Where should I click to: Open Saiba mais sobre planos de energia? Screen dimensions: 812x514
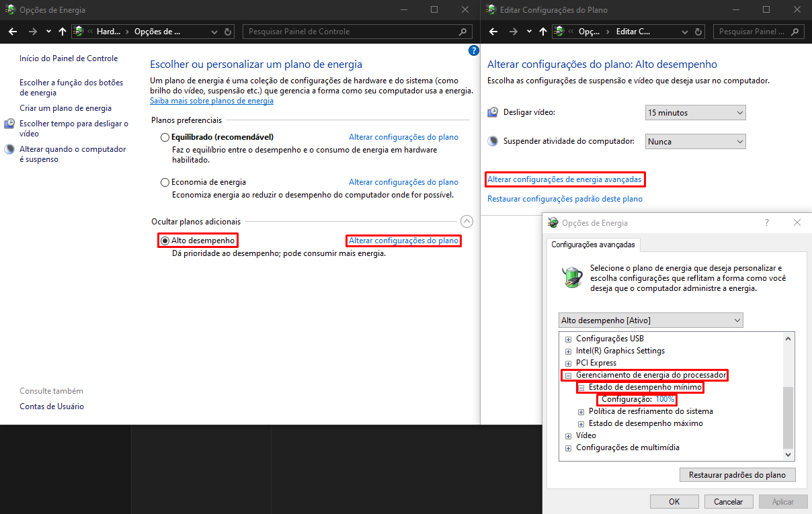[212, 101]
